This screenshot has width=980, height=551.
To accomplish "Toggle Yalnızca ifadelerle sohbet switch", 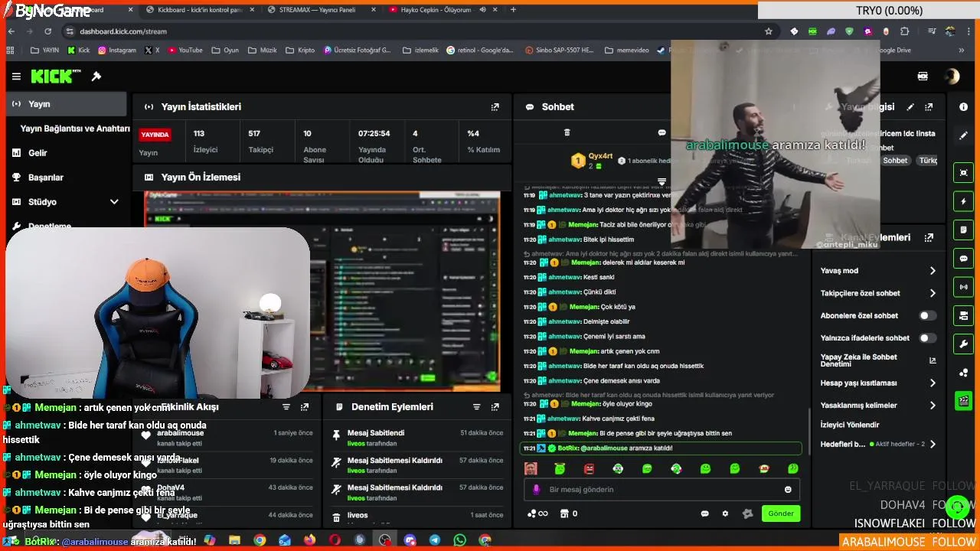I will tap(927, 337).
